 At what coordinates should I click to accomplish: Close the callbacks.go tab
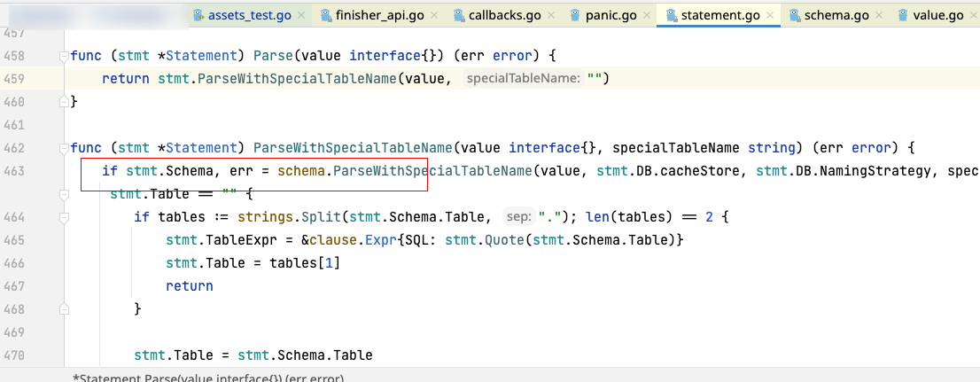point(552,16)
